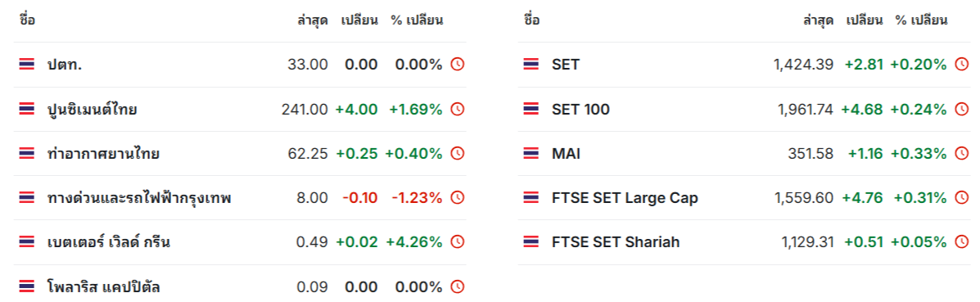Viewport: 980px width, 302px height.
Task: Click the clock icon in เบตเตอร์ เวิลด์ กรีน row
Action: [458, 242]
